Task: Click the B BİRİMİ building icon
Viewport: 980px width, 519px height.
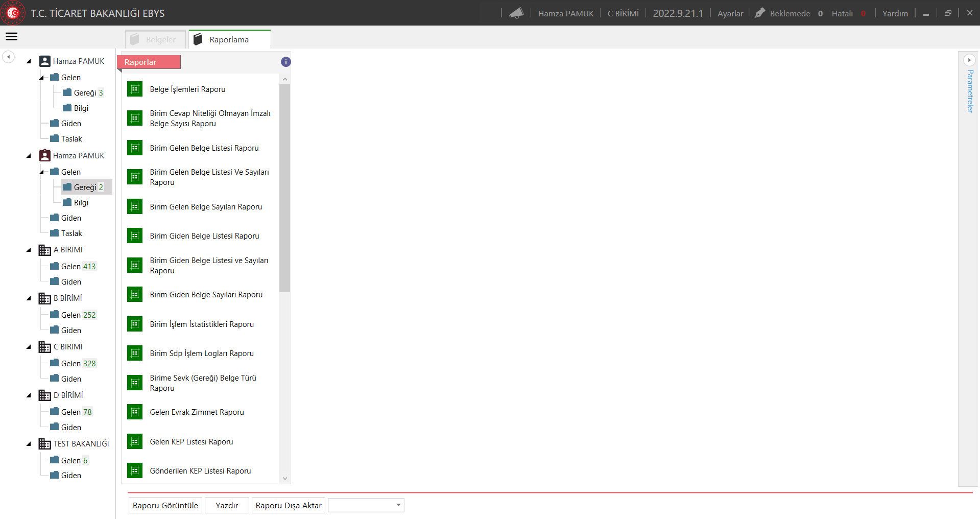Action: tap(45, 298)
